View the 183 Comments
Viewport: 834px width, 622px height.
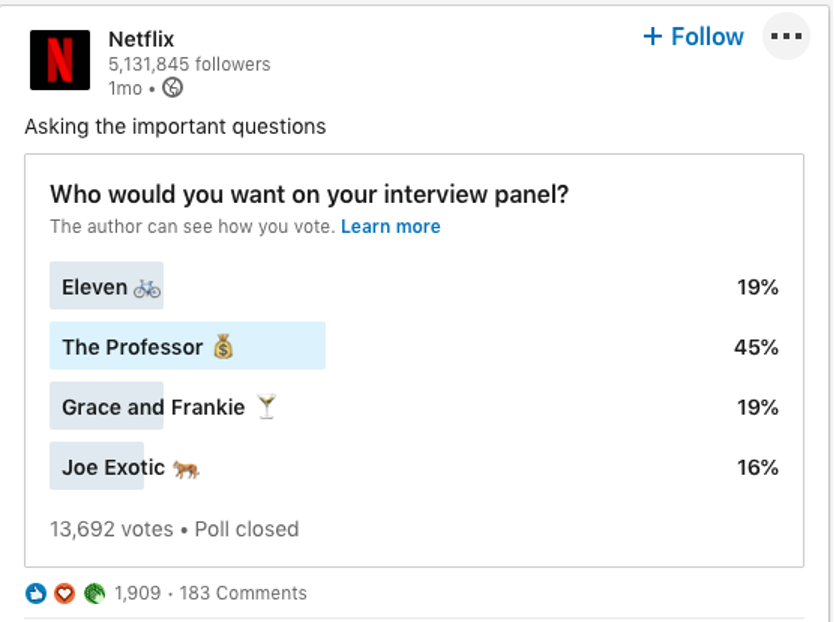tap(243, 593)
